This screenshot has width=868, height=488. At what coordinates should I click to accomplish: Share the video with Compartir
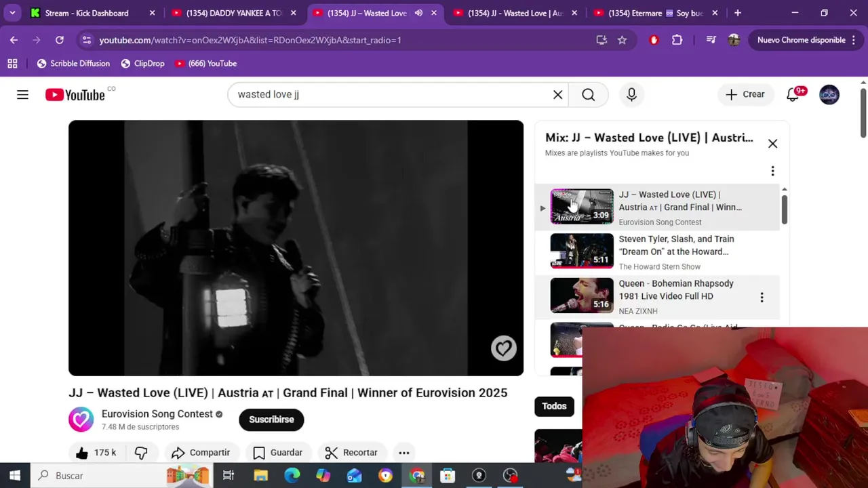tap(201, 453)
